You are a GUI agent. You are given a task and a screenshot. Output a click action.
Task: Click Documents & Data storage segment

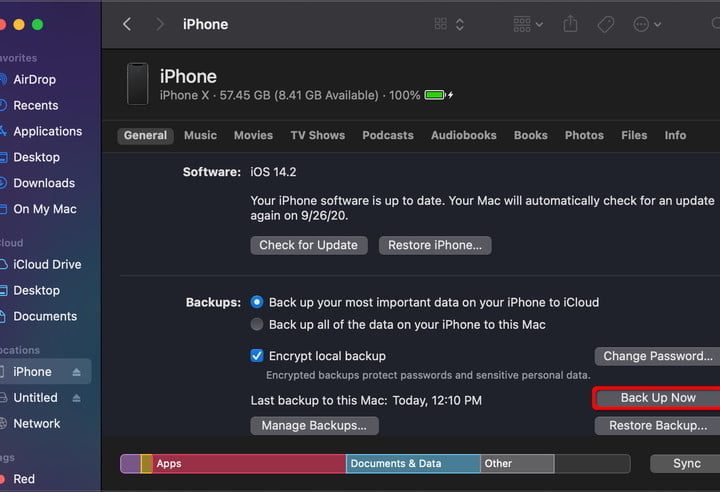coord(413,464)
